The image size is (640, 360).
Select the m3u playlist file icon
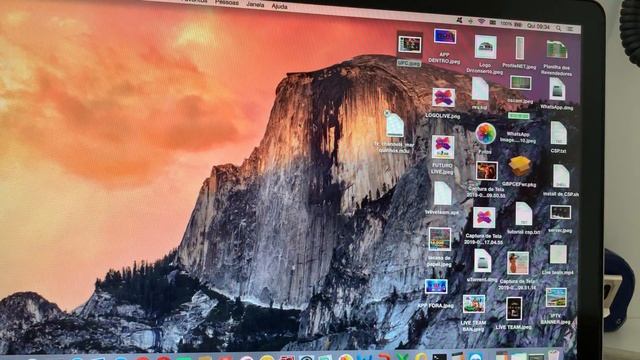click(x=395, y=124)
